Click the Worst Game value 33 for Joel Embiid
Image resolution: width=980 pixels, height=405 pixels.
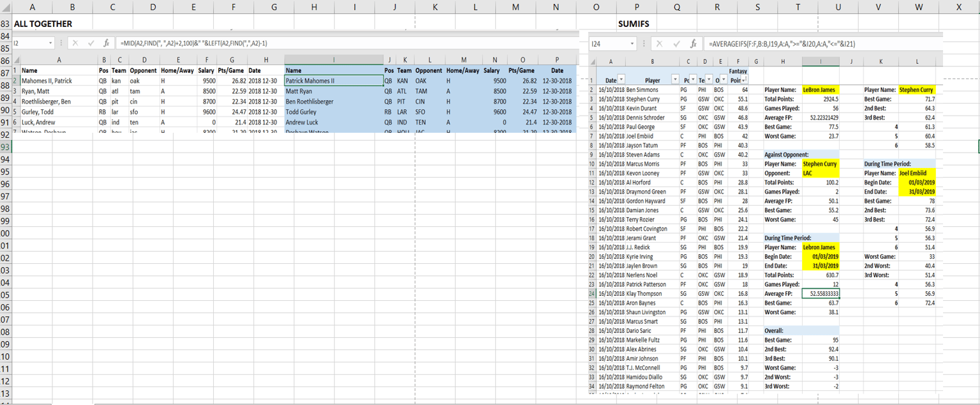pos(917,256)
